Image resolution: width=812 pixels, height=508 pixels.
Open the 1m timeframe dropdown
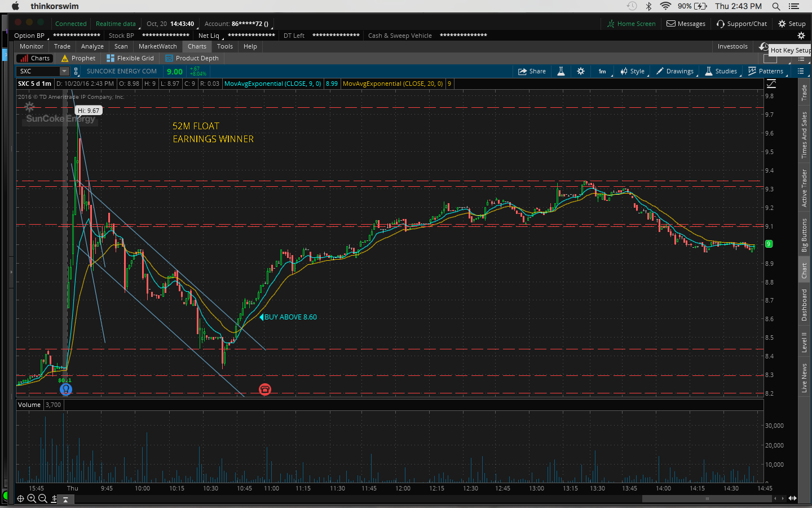[602, 71]
